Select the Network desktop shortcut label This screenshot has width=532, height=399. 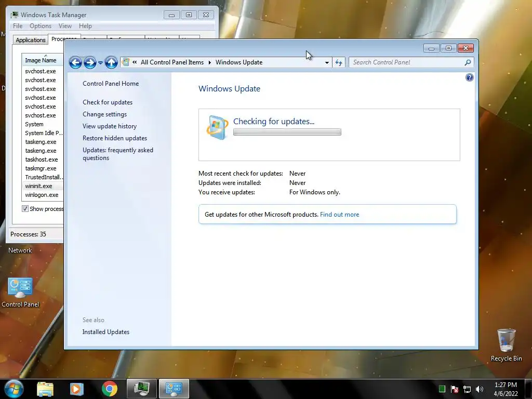tap(20, 250)
